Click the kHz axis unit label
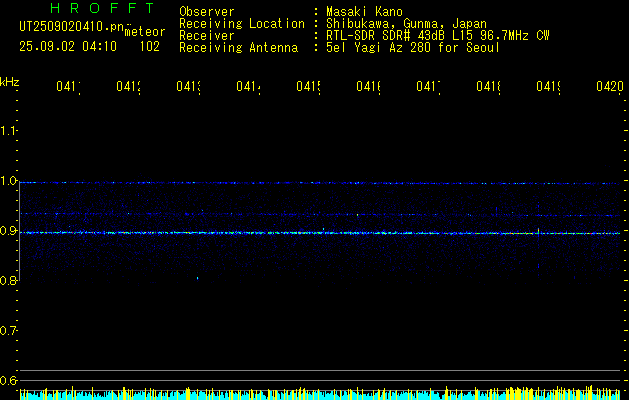This screenshot has width=629, height=400. [10, 82]
